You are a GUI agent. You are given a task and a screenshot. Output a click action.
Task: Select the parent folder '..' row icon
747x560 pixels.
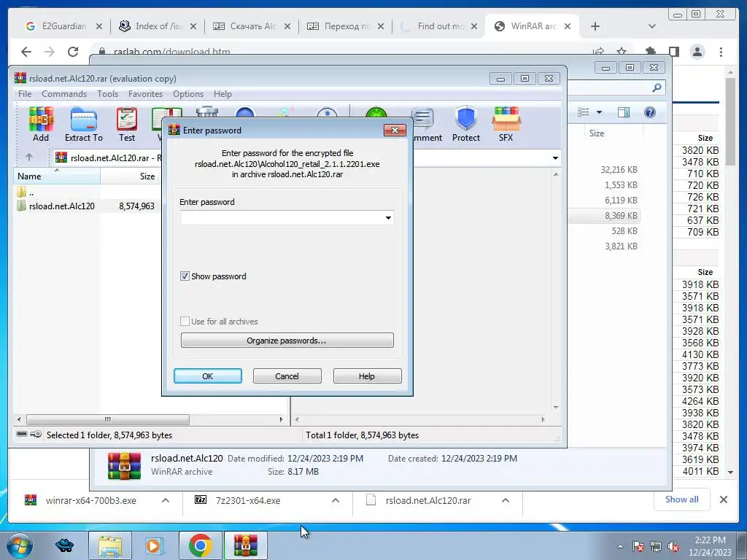(x=21, y=192)
